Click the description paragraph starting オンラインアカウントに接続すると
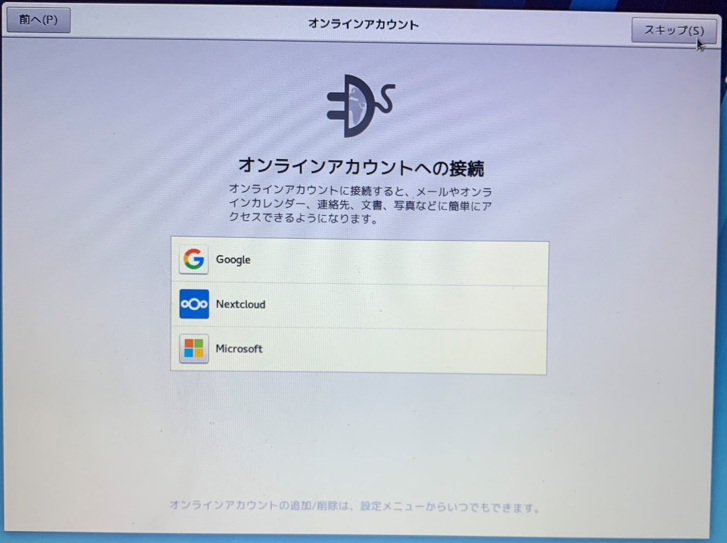The height and width of the screenshot is (543, 727). (360, 204)
